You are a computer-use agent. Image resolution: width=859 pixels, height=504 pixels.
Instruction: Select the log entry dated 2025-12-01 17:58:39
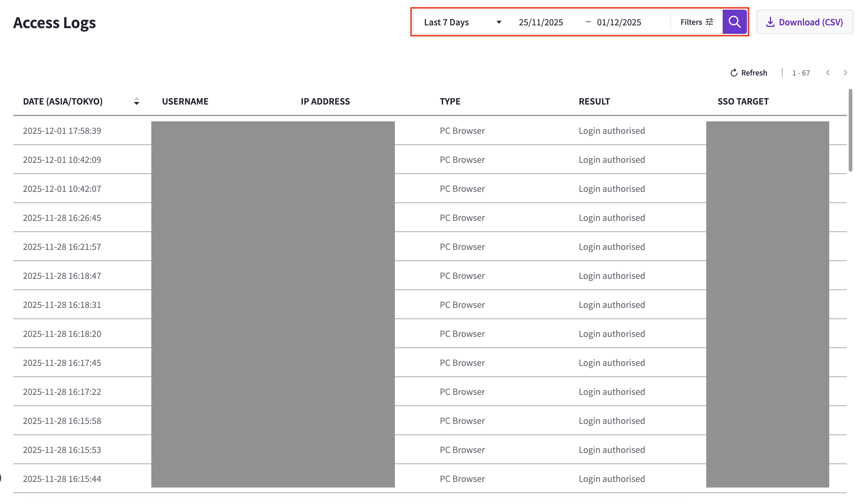[x=430, y=131]
